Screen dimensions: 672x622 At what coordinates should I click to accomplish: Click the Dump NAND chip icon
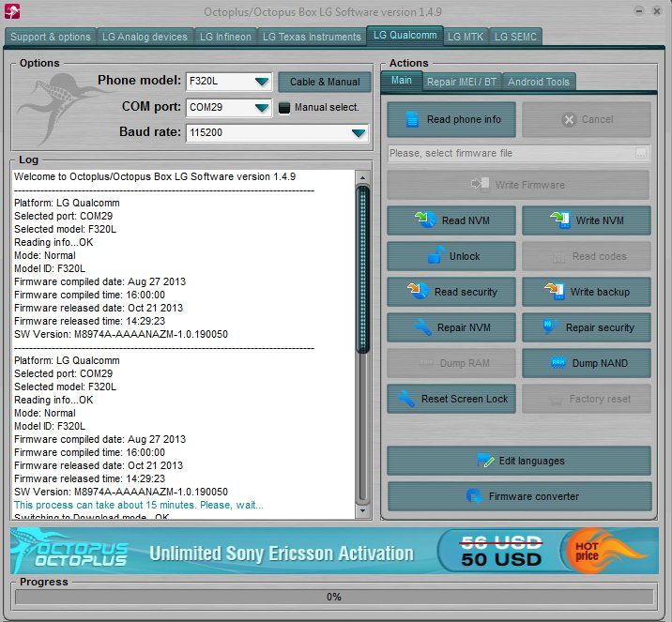[x=557, y=362]
